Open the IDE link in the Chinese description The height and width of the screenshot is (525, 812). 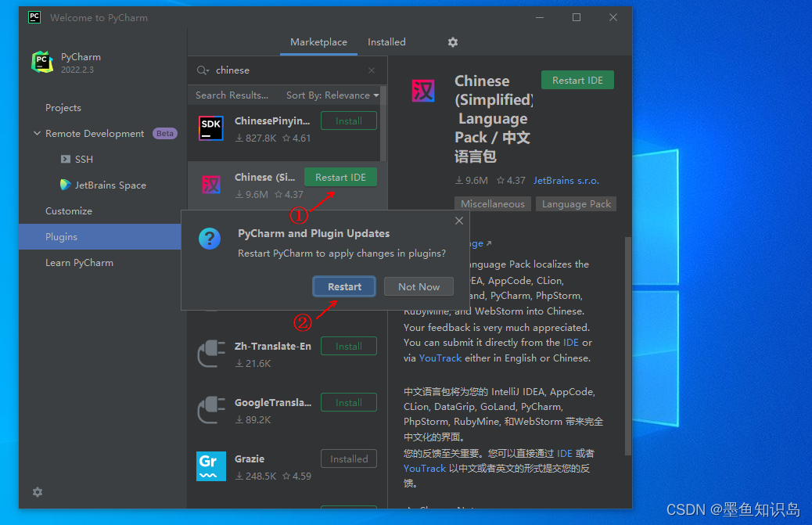click(565, 454)
